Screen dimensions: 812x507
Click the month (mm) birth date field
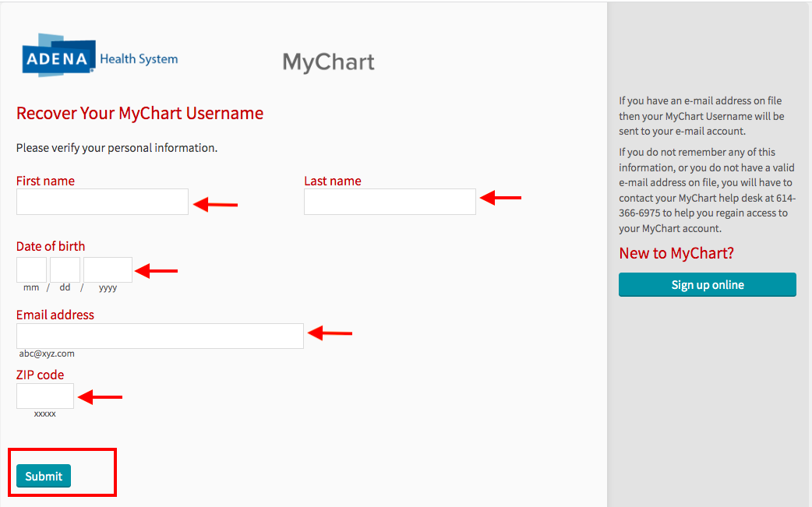tap(31, 269)
